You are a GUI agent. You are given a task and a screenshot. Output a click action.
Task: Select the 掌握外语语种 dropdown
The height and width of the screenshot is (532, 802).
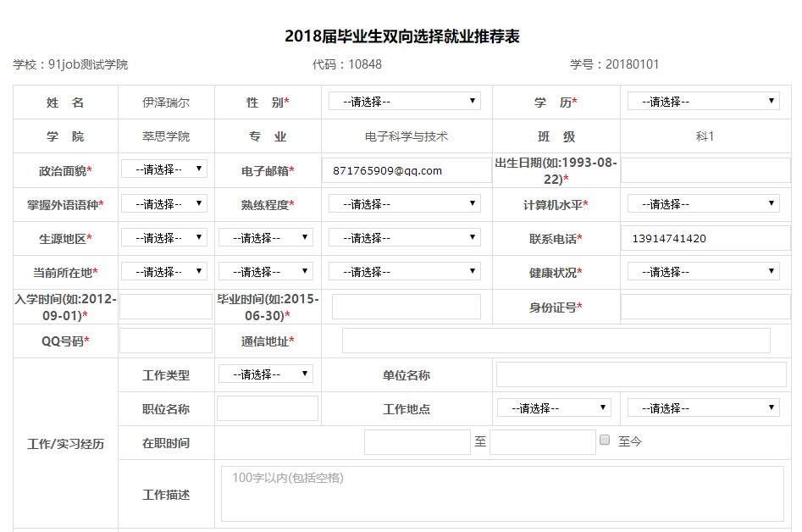click(164, 204)
